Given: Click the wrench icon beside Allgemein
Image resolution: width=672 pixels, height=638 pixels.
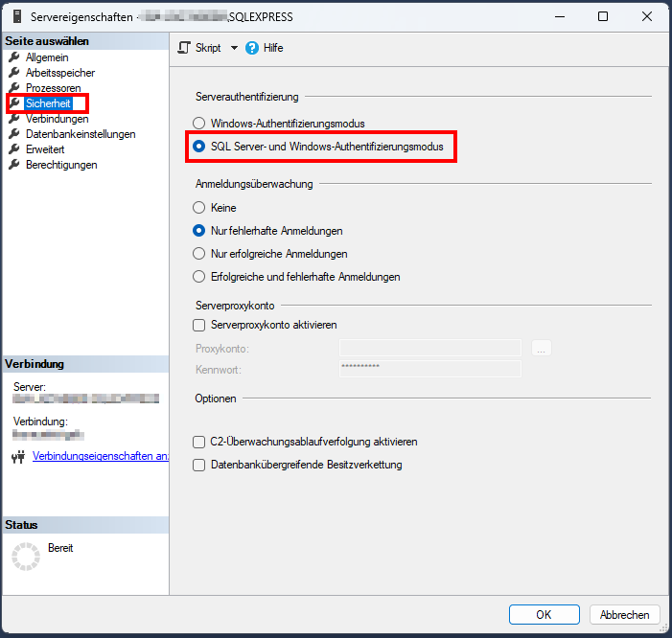Looking at the screenshot, I should click(x=14, y=57).
